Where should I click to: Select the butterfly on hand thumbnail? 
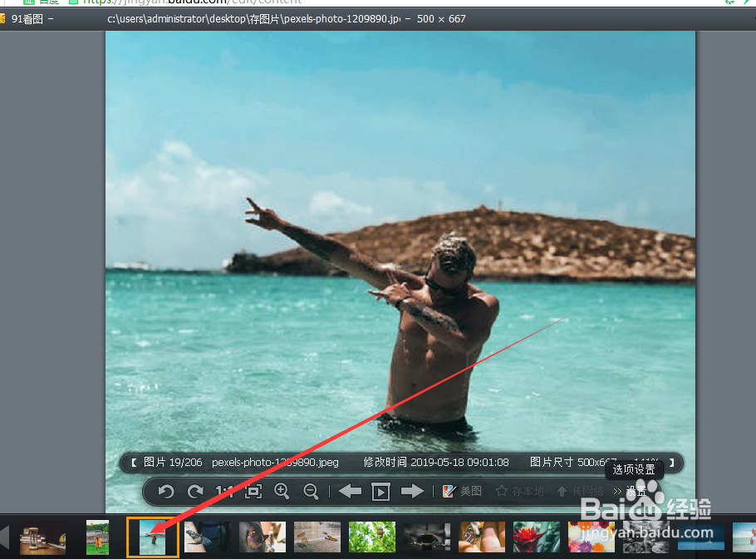(x=482, y=537)
